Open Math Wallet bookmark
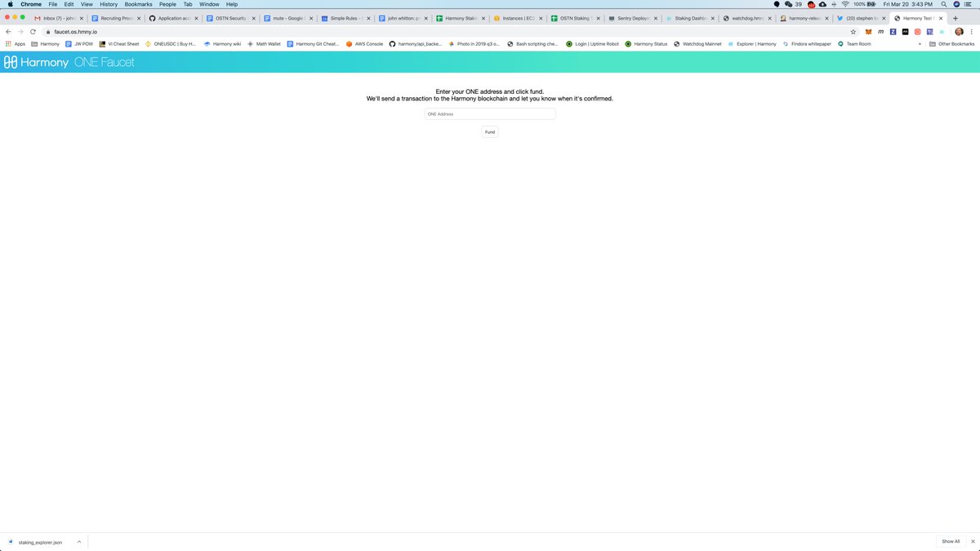 point(262,43)
